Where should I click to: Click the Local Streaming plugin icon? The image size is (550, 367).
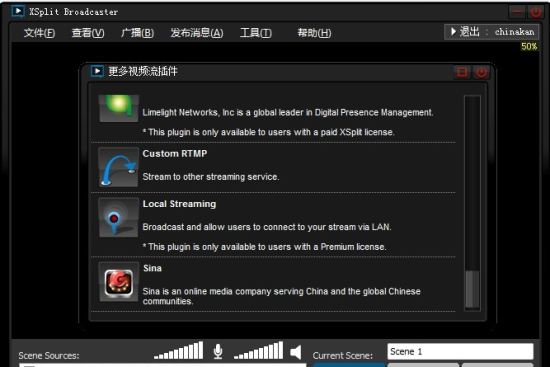tap(119, 218)
